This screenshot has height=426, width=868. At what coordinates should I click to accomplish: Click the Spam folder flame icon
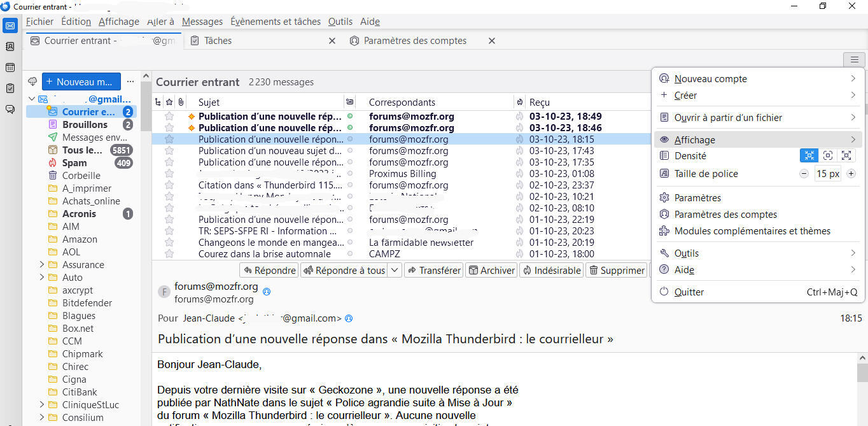(x=53, y=163)
